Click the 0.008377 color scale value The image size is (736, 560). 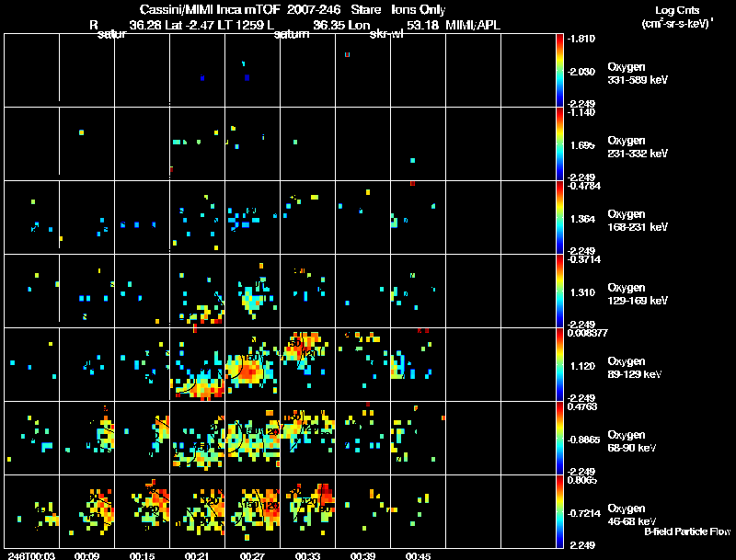(587, 333)
